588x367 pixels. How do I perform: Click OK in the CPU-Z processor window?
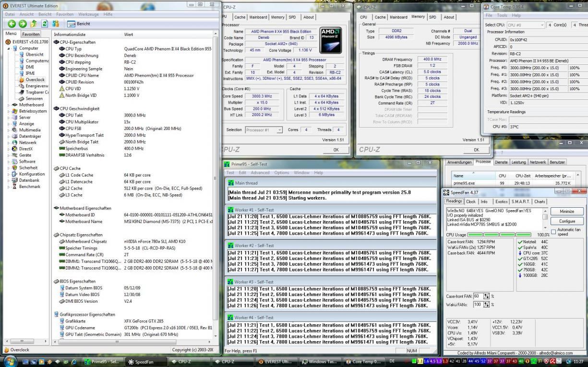pyautogui.click(x=336, y=150)
